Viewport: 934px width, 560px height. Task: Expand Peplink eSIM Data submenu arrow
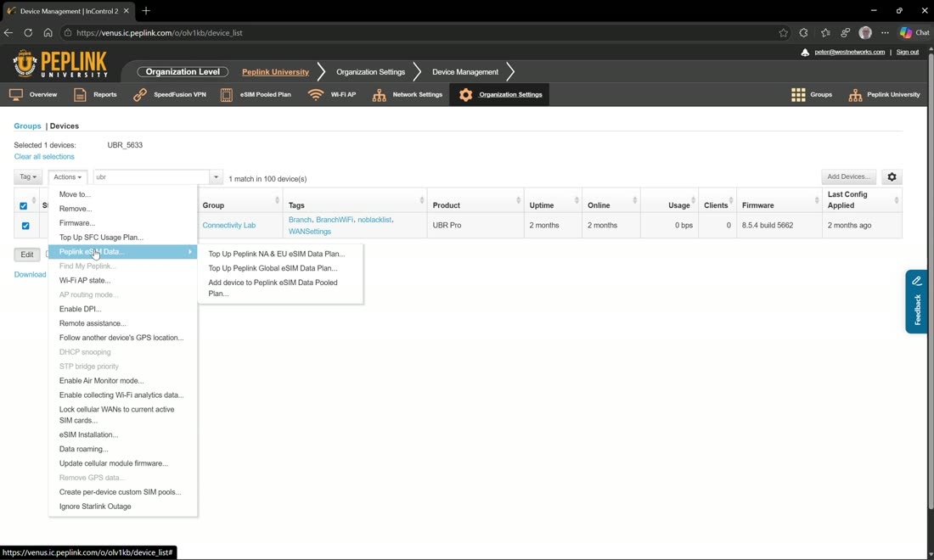[190, 252]
